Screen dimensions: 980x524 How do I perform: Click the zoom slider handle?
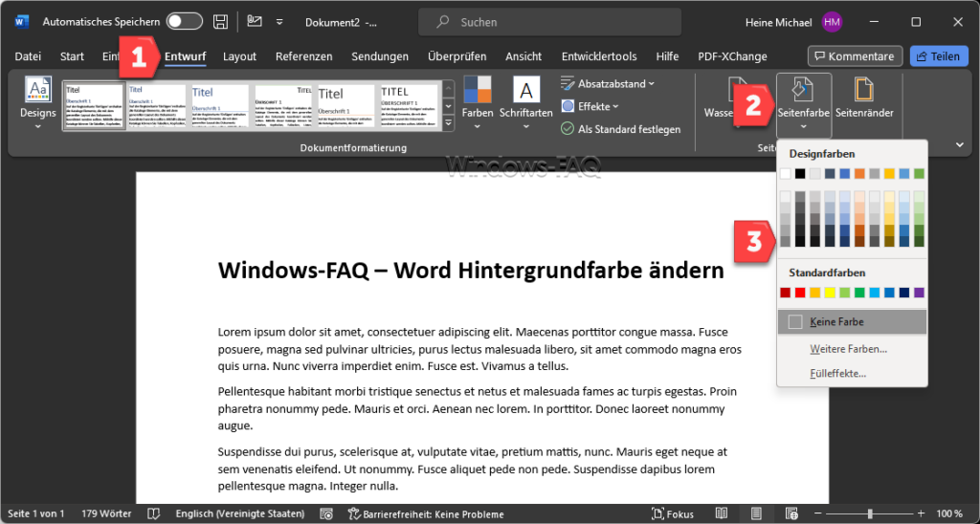pos(869,514)
